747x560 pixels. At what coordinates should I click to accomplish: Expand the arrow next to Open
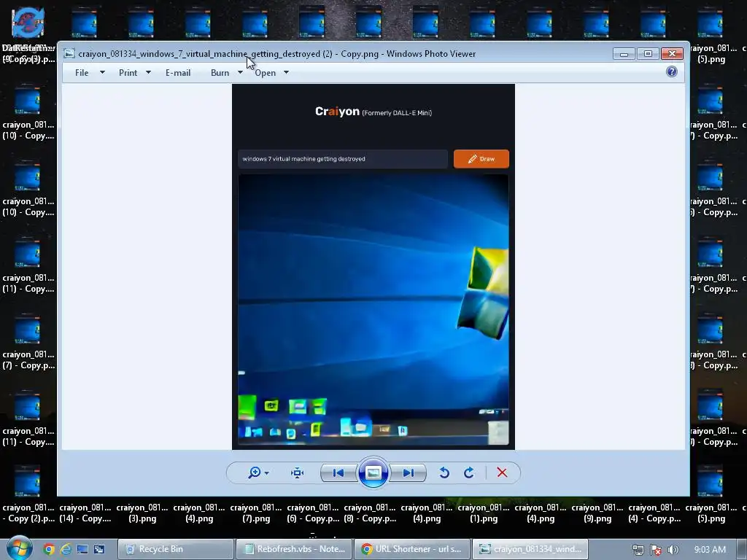286,72
